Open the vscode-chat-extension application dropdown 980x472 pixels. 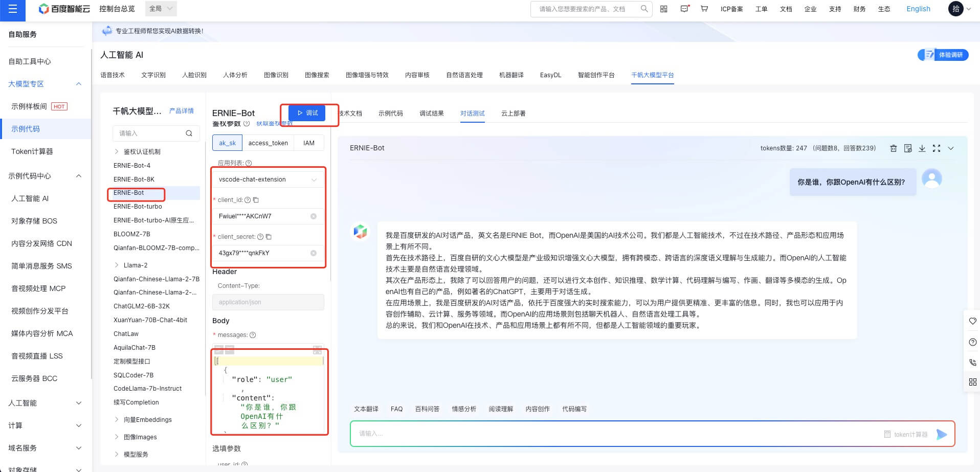point(268,179)
